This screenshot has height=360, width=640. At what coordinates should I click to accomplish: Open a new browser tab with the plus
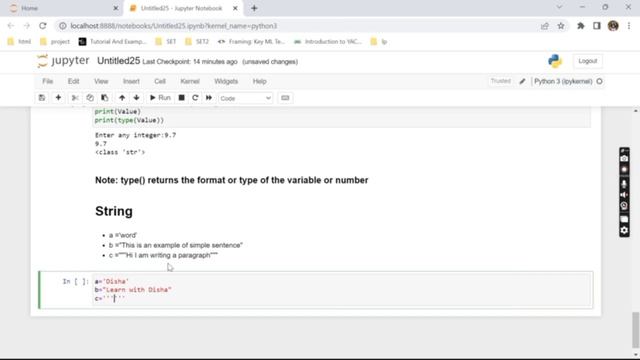[254, 8]
